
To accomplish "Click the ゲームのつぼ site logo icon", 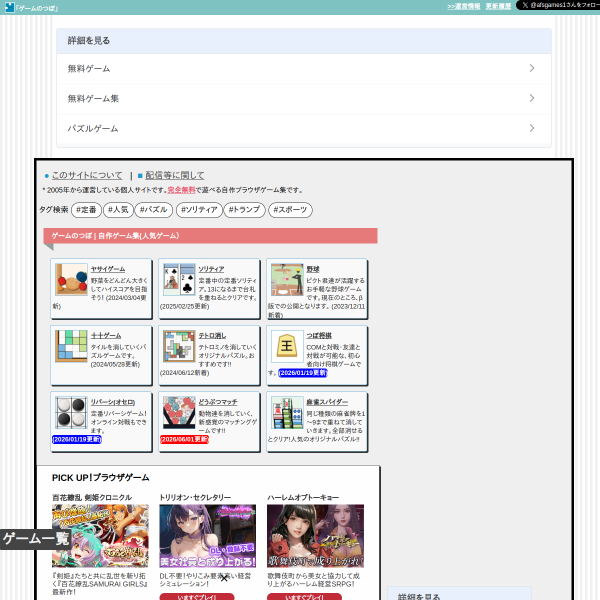I will (x=9, y=7).
